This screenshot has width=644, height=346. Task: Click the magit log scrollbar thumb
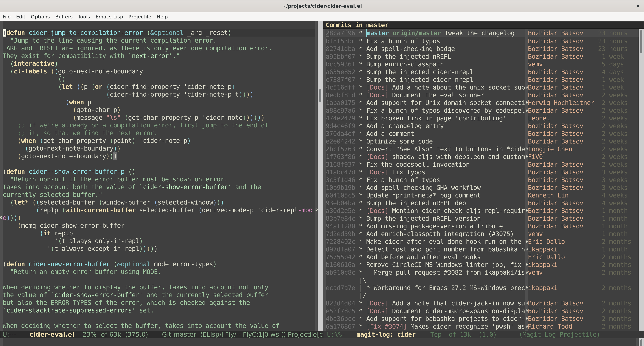(641, 41)
